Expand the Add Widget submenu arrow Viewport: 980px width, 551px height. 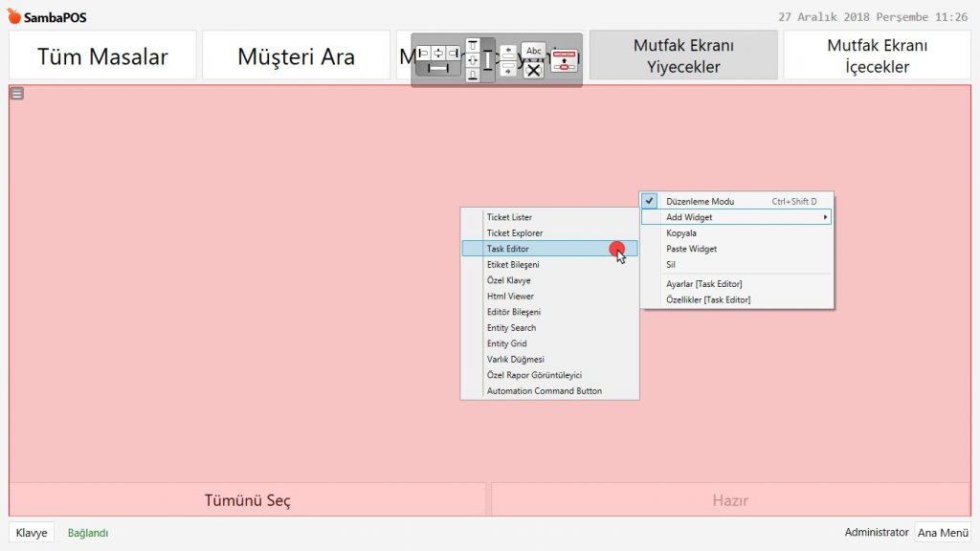point(825,217)
